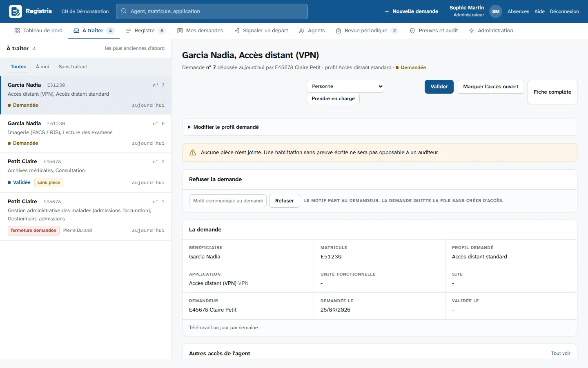Click the Administration gear icon
The image size is (588, 368).
coord(472,31)
